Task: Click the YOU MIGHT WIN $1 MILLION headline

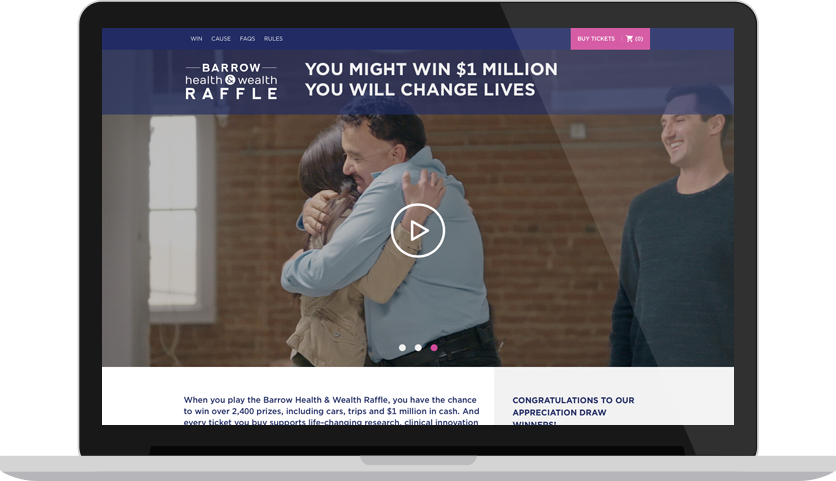Action: click(431, 69)
